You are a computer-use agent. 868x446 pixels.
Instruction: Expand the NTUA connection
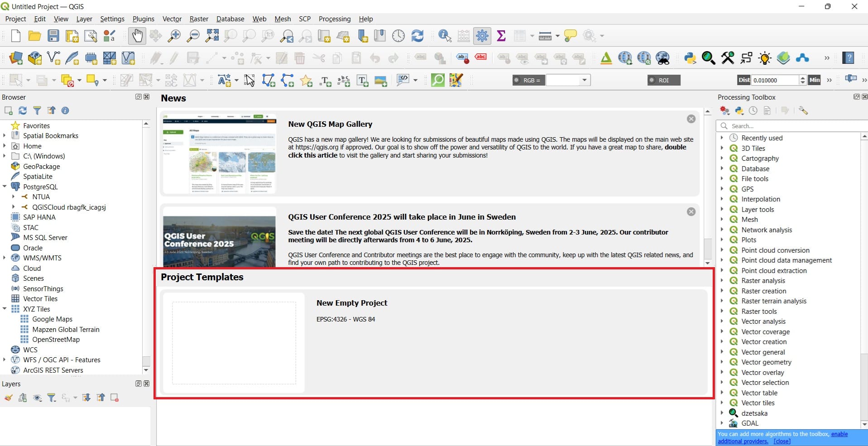(14, 197)
